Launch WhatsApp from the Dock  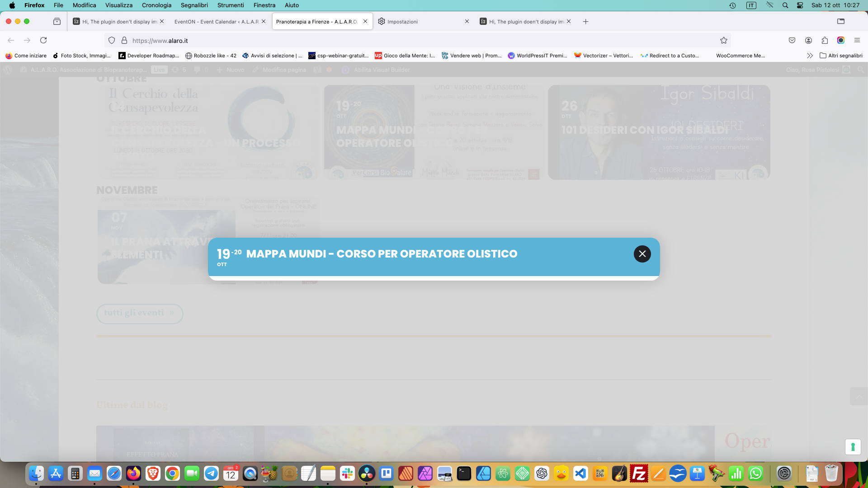pyautogui.click(x=755, y=474)
